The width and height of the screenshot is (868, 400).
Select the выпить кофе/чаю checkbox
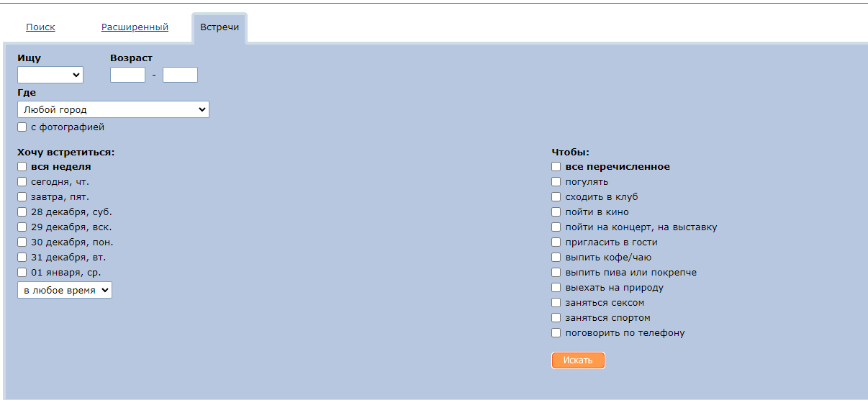[x=556, y=258]
